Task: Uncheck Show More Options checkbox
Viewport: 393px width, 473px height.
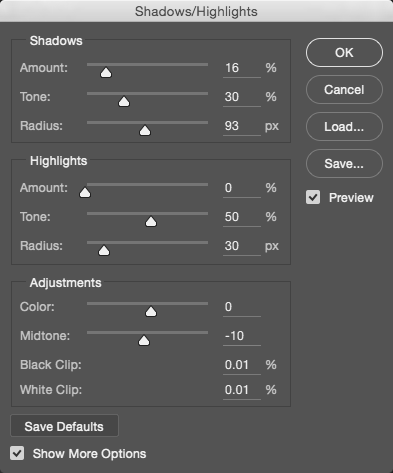Action: pos(17,453)
